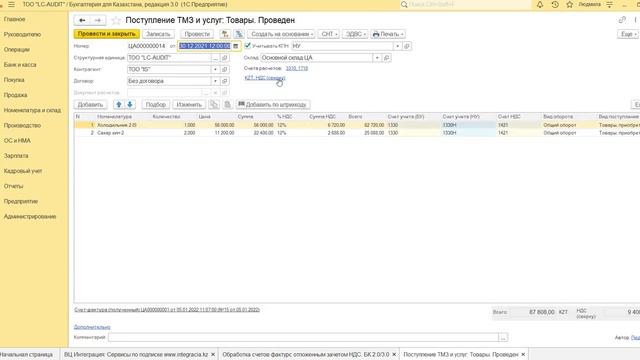Open the main hamburger menu
The image size is (640, 360).
coord(11,4)
